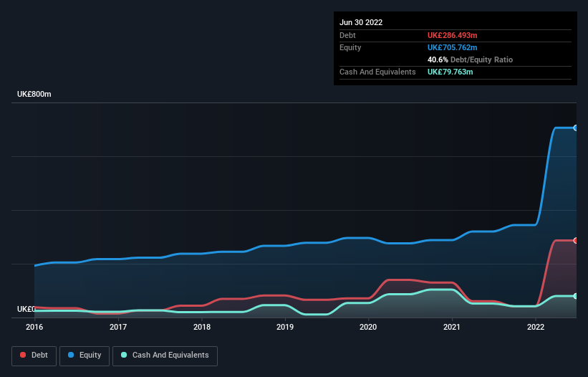This screenshot has height=377, width=588.
Task: Click the UK£0 y-axis label
Action: (26, 309)
